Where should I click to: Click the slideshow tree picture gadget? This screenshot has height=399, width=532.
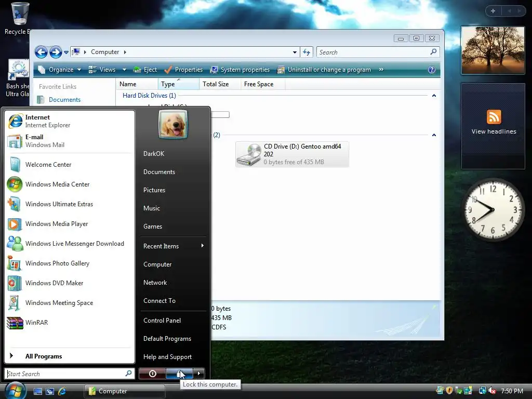(493, 50)
